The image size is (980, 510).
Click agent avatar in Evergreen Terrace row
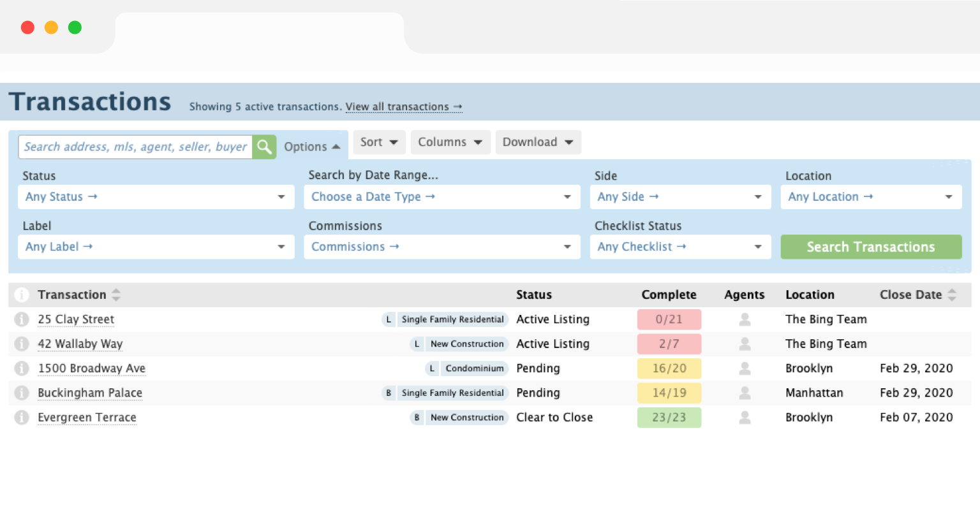click(x=745, y=418)
